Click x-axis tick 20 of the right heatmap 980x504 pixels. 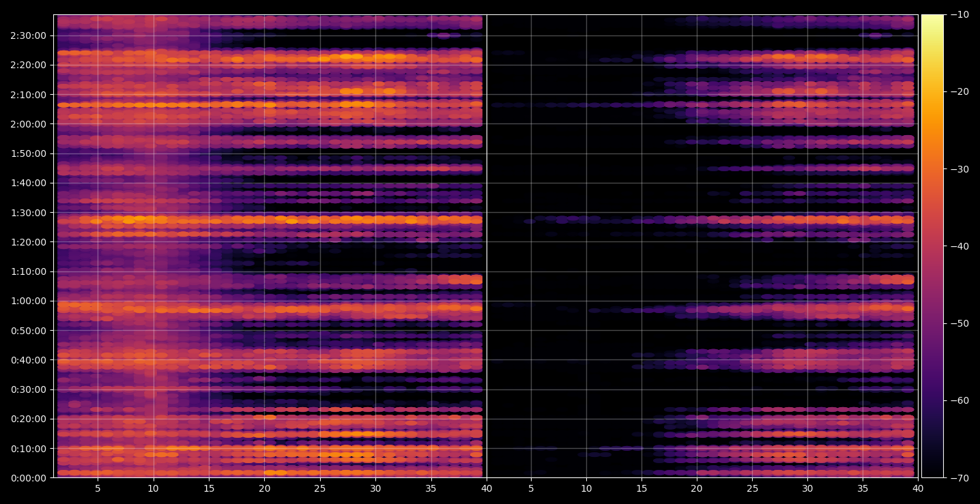pyautogui.click(x=697, y=488)
